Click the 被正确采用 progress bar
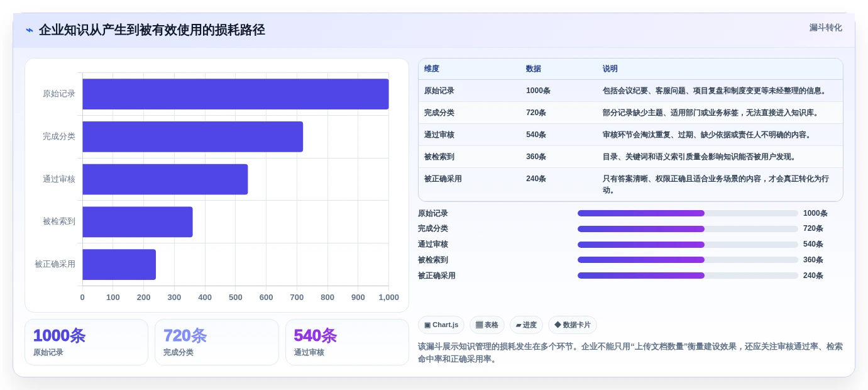Screen dimensions: 868x390 click(x=688, y=276)
